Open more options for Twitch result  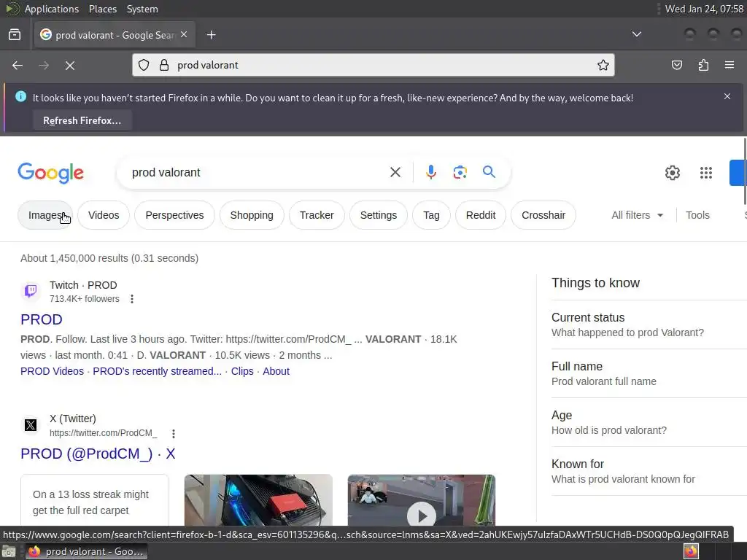point(132,298)
